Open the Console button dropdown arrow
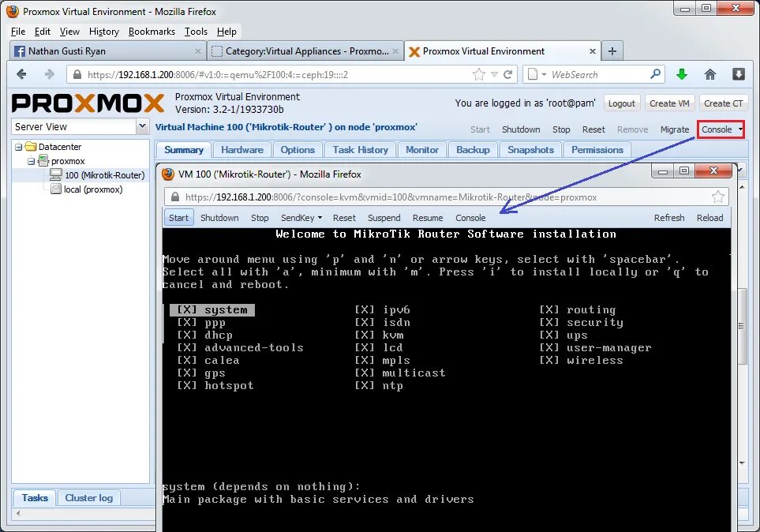The image size is (760, 532). [x=740, y=129]
